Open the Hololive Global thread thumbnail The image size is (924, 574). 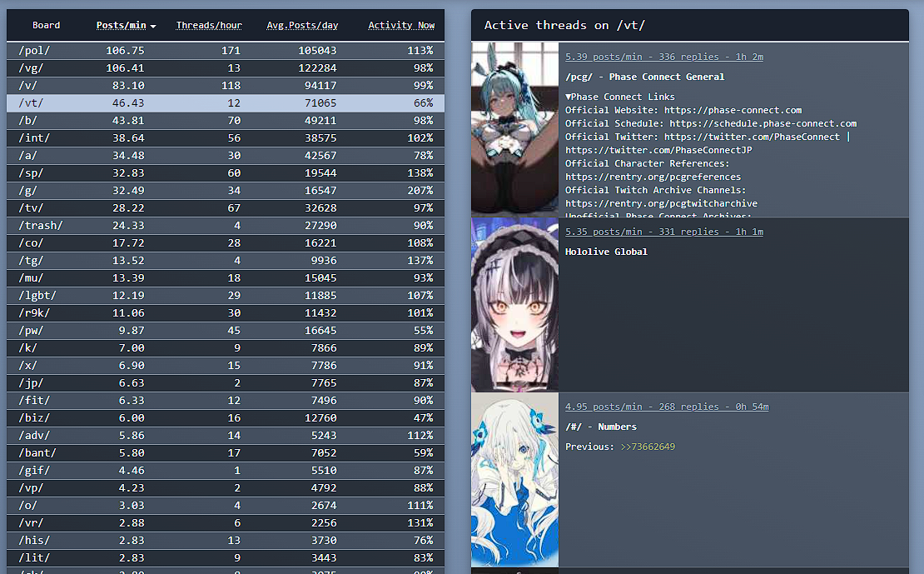click(515, 305)
